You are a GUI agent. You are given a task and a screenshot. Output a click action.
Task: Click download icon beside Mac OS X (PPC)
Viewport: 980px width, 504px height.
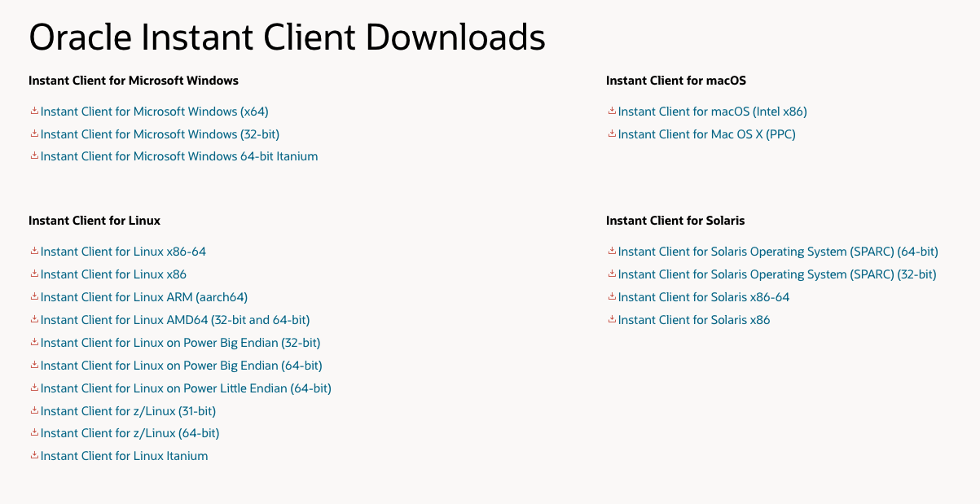[x=612, y=134]
